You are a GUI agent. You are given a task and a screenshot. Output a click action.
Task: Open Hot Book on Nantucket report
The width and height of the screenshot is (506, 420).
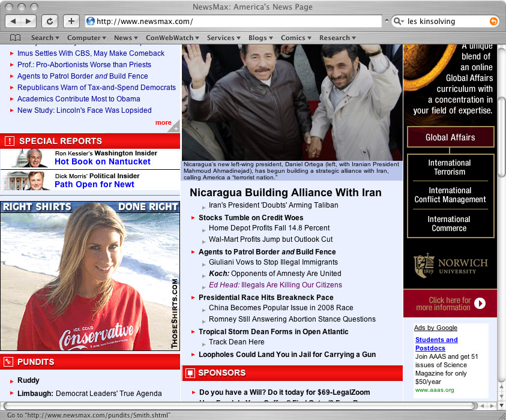(102, 161)
